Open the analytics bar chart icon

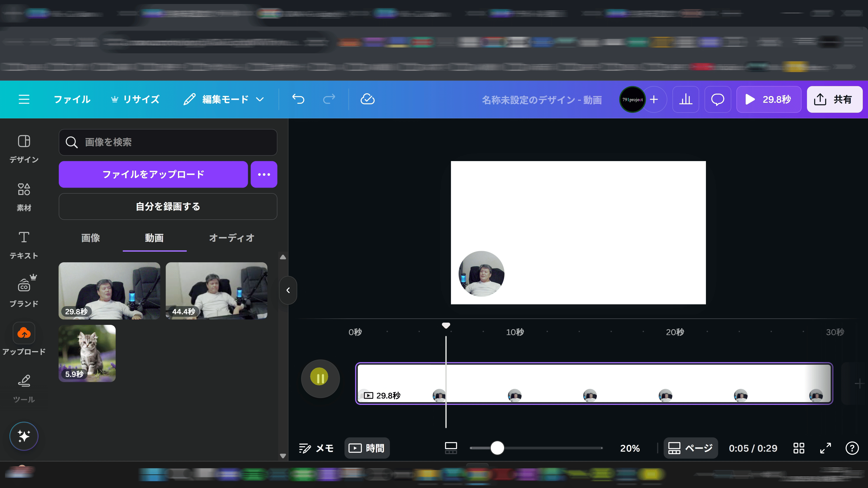coord(685,99)
